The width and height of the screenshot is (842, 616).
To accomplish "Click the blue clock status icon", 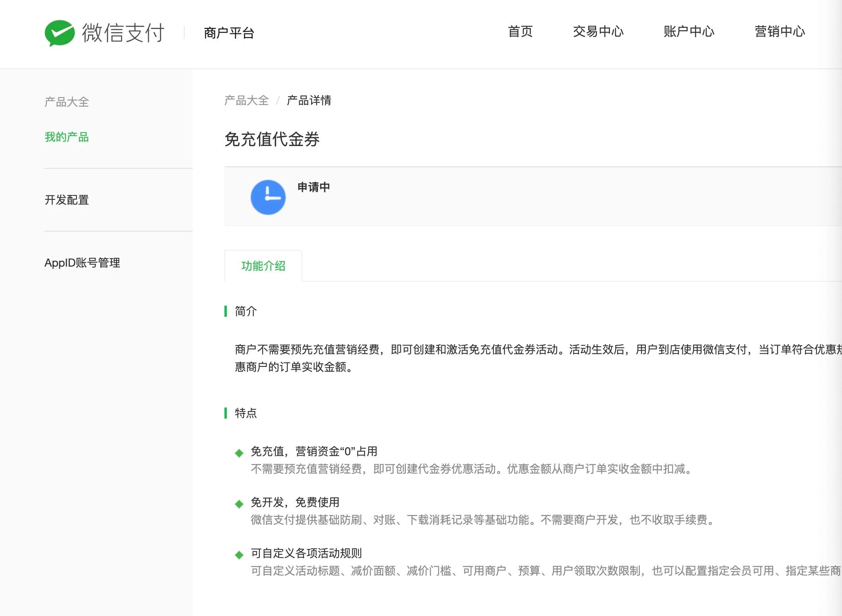I will (x=268, y=197).
